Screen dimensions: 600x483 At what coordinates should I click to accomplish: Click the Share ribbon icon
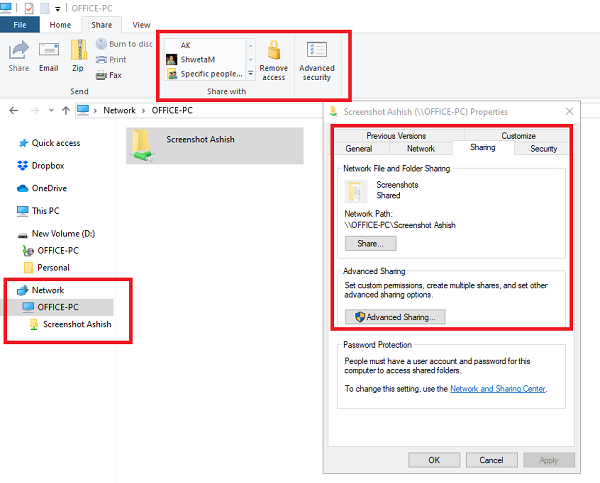[19, 56]
